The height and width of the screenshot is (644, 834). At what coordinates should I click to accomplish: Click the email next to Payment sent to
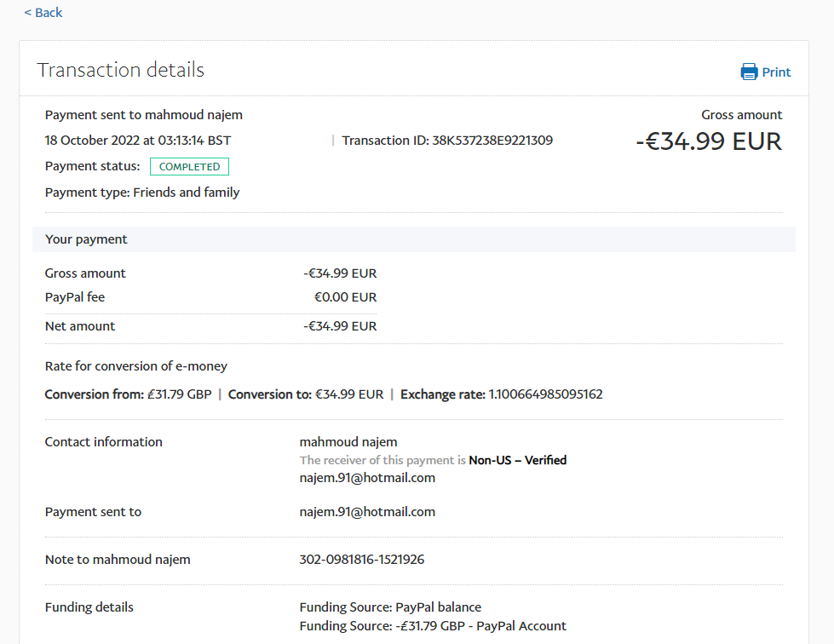[367, 512]
